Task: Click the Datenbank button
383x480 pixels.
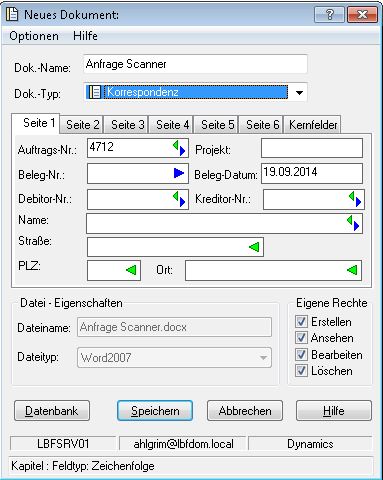Action: click(52, 411)
